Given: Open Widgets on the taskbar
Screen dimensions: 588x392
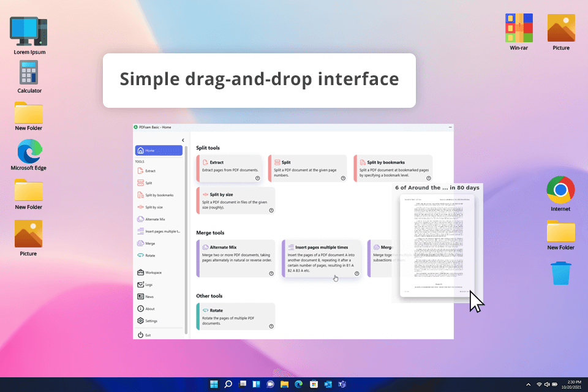Looking at the screenshot, I should (257, 384).
